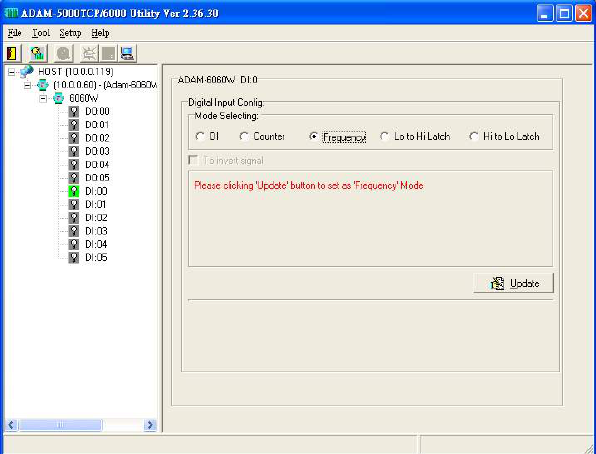The height and width of the screenshot is (454, 596).
Task: Click the module icon beside 6060W
Action: coord(58,98)
